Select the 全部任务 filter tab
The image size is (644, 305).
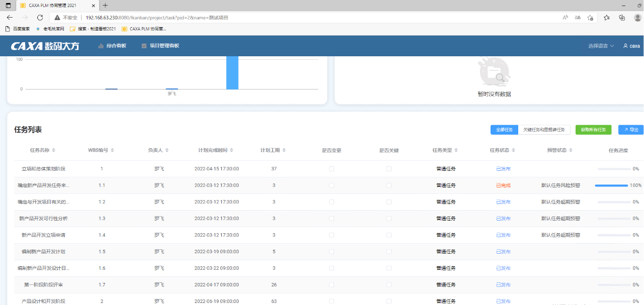point(504,130)
